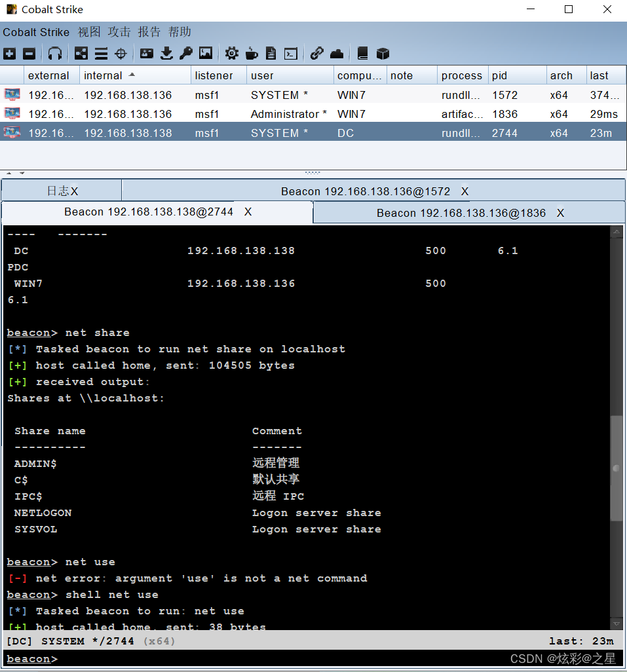The height and width of the screenshot is (672, 627).
Task: Open Configure Listeners headphones icon
Action: [55, 54]
